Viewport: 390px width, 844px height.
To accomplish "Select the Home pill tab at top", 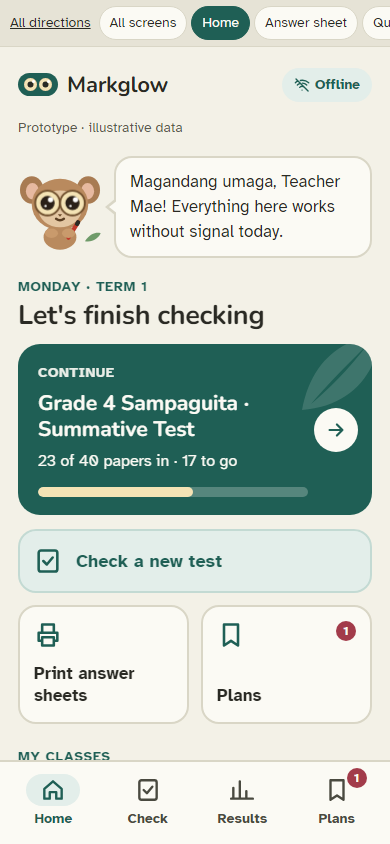I will pos(221,23).
